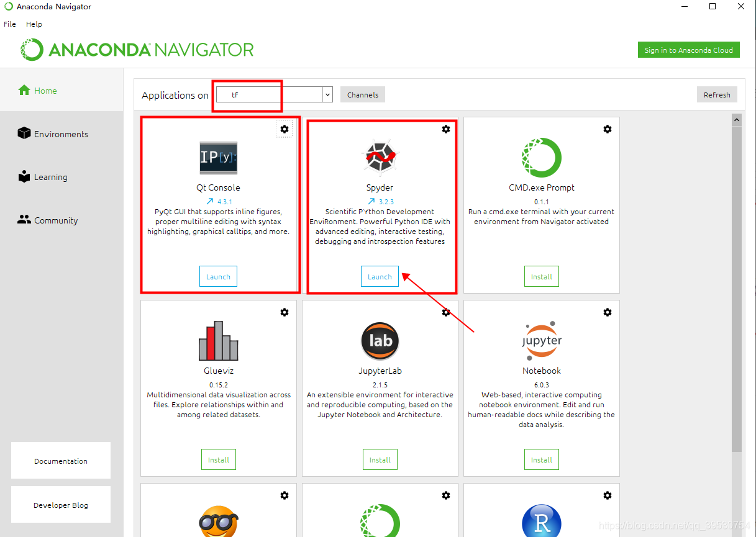This screenshot has height=537, width=756.
Task: Click the JupyterLab version 2.1.5 text
Action: point(380,385)
